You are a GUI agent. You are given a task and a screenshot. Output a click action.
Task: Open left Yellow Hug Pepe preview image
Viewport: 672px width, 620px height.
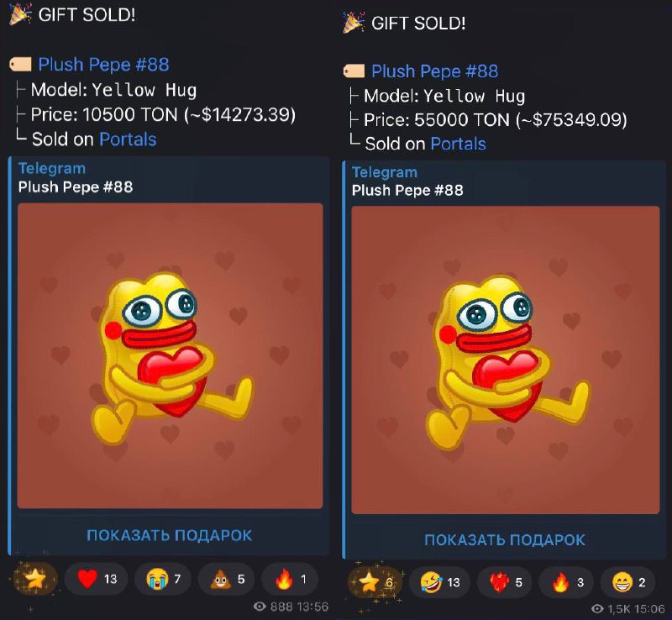tap(171, 356)
